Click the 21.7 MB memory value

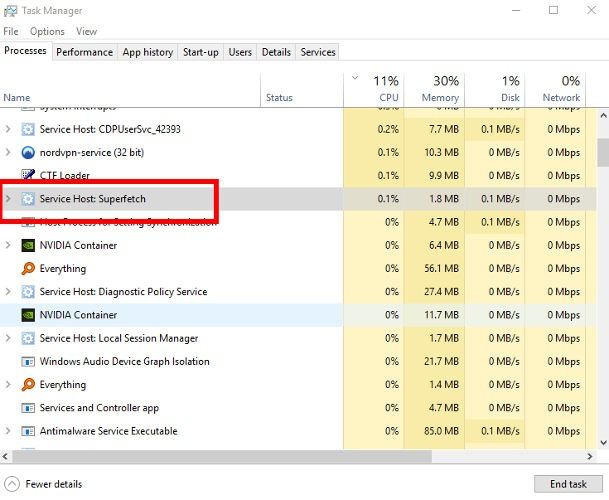(x=441, y=362)
